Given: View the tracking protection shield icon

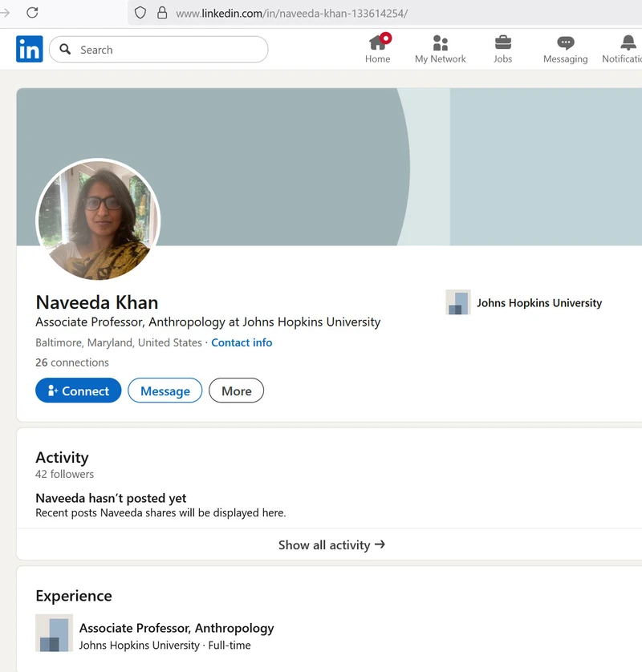Looking at the screenshot, I should (140, 13).
